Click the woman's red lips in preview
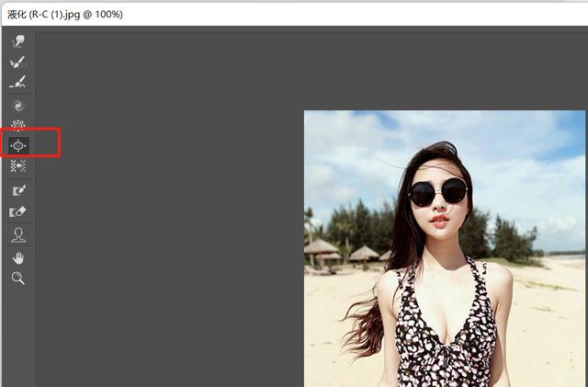Screen dimensions: 588x387 (439, 221)
